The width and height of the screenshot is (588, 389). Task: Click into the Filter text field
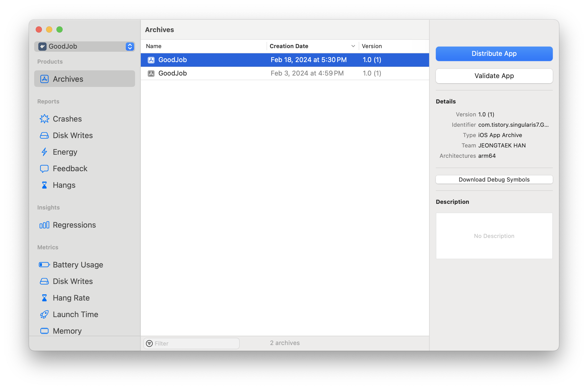pyautogui.click(x=195, y=343)
